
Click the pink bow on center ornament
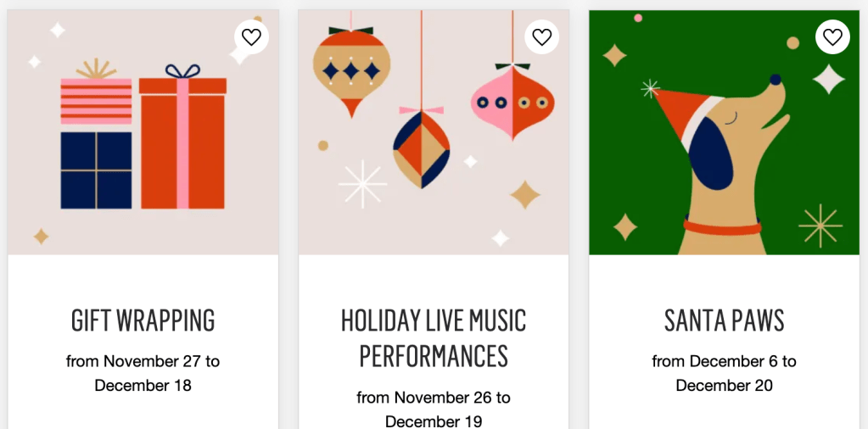tap(421, 110)
